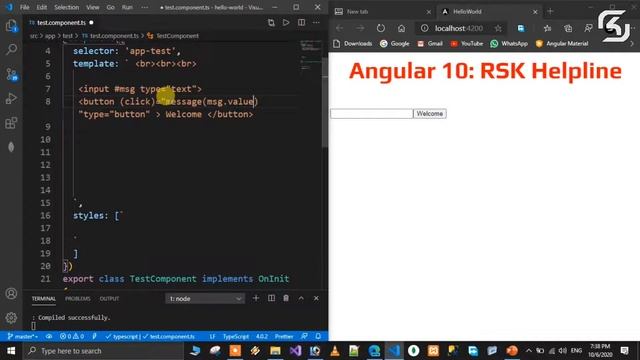The image size is (640, 360).
Task: Open the Search view in activity bar
Action: coord(11,49)
